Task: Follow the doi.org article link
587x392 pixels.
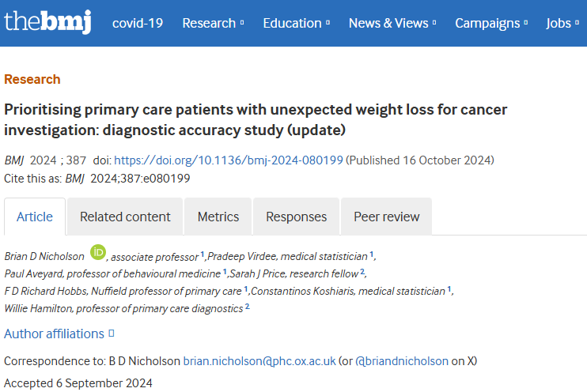Action: click(x=229, y=160)
